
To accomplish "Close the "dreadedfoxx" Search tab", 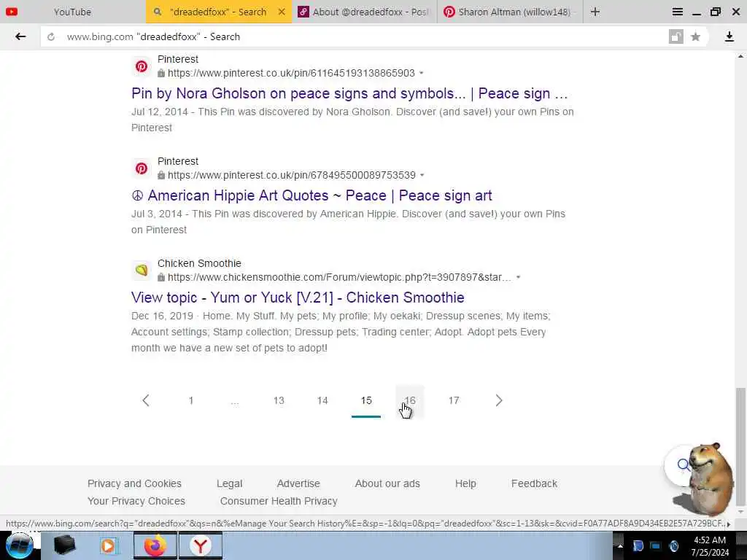I will (282, 12).
